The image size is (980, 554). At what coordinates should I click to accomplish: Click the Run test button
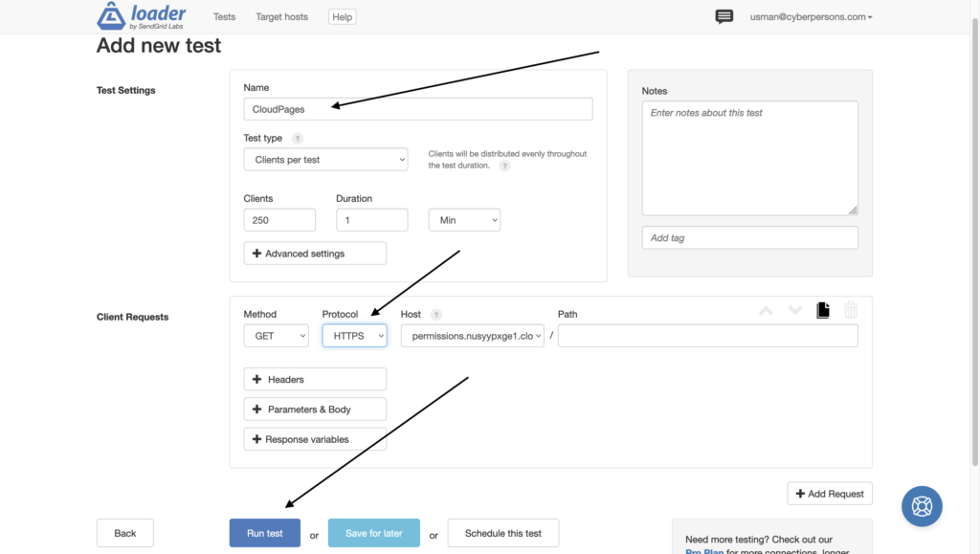[265, 533]
